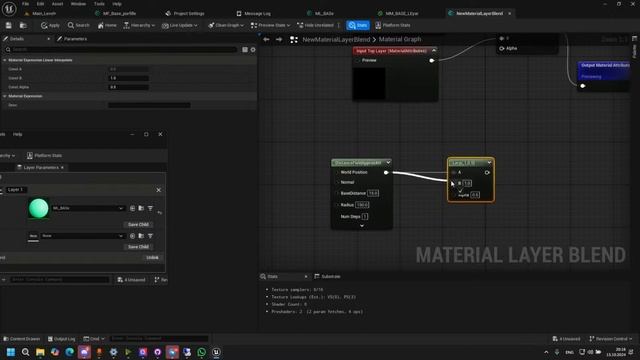The height and width of the screenshot is (360, 640).
Task: Toggle Preview checkbox on Input Top Layer node
Action: (358, 60)
